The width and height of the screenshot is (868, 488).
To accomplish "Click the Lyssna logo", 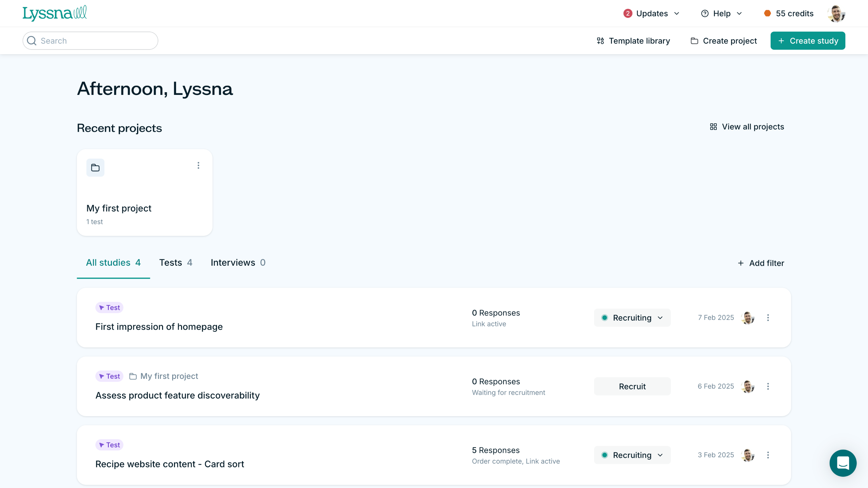I will 55,14.
